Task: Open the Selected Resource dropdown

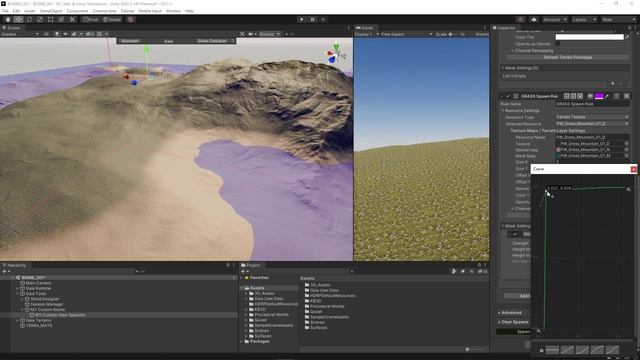Action: coord(592,124)
